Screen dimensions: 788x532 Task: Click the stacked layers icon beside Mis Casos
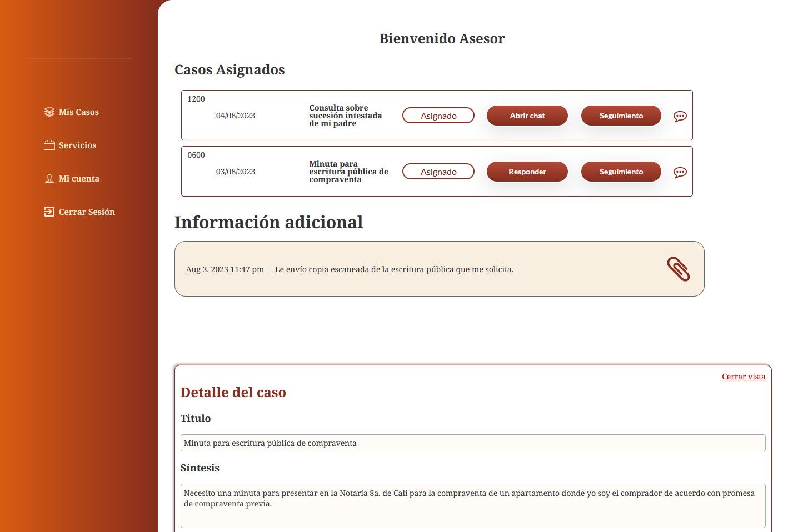[x=49, y=112]
